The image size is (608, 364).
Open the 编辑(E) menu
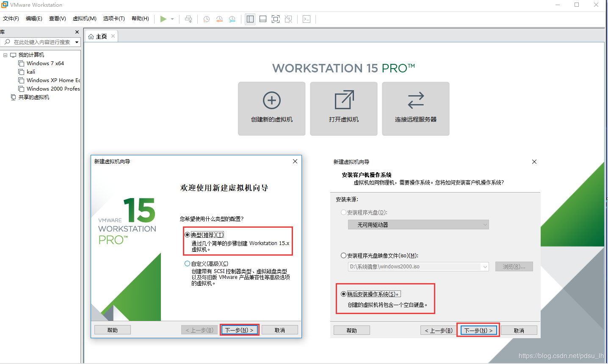34,19
